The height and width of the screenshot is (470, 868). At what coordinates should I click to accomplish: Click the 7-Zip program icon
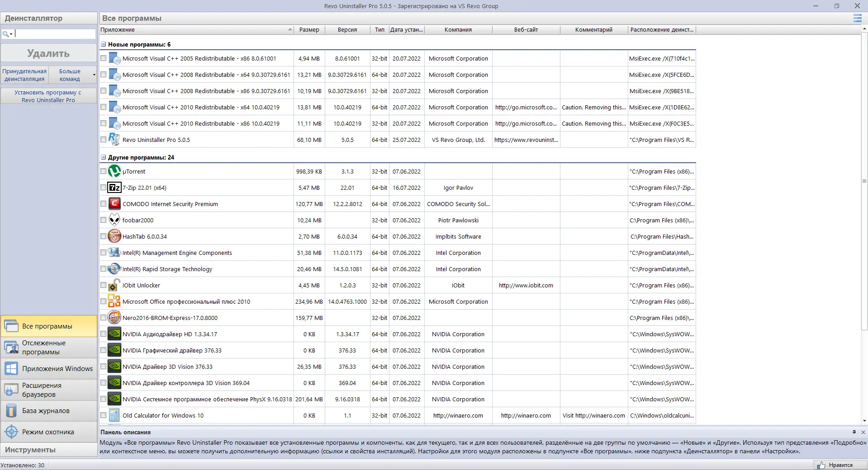click(114, 188)
